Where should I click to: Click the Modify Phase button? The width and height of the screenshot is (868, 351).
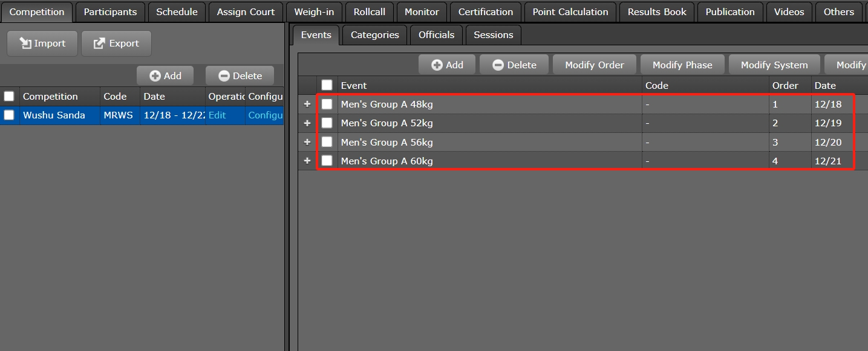[682, 65]
